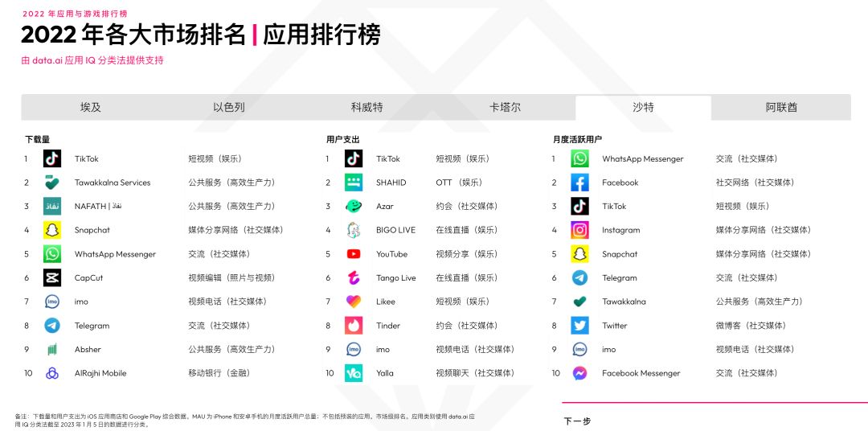This screenshot has height=431, width=868.
Task: Click the 'Tawakkalna Services' app name
Action: click(x=113, y=183)
